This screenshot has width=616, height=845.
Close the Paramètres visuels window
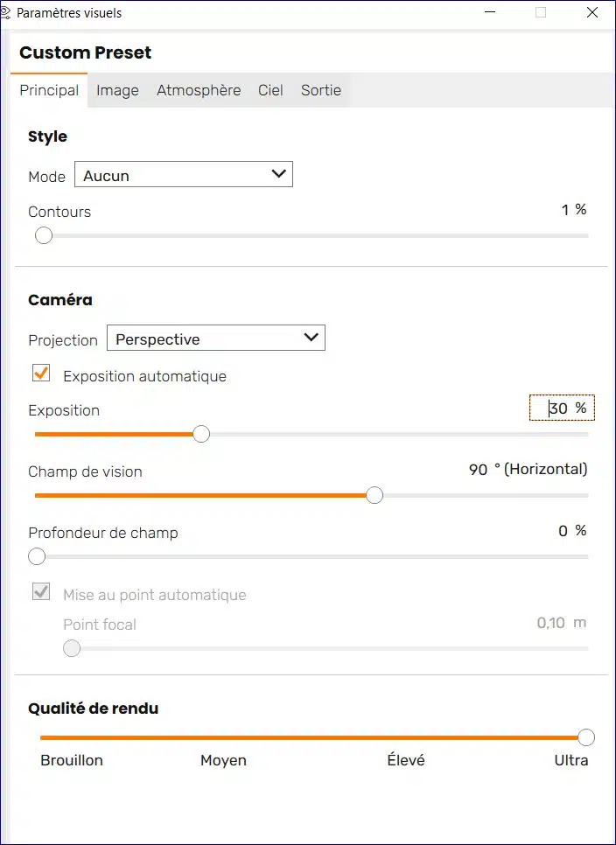[x=591, y=12]
